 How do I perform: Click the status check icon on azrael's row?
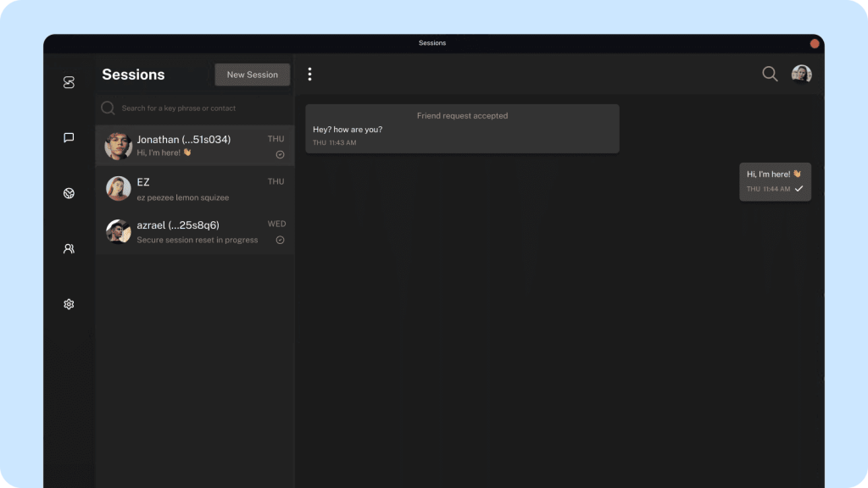click(x=280, y=241)
